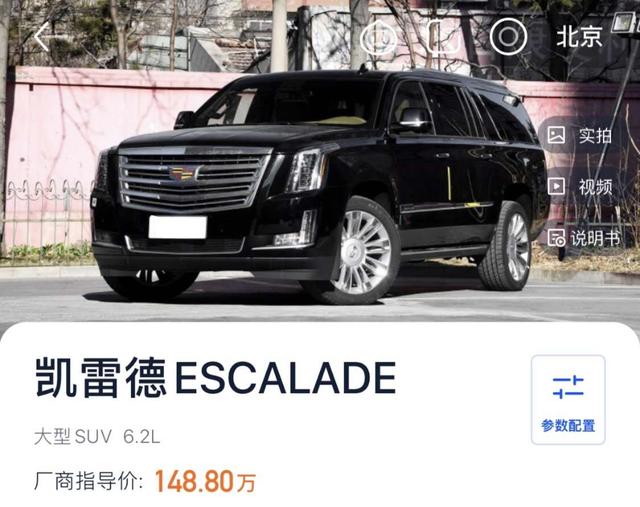Tap the 凯雷德 ESCALADE title
The image size is (640, 507).
(216, 378)
